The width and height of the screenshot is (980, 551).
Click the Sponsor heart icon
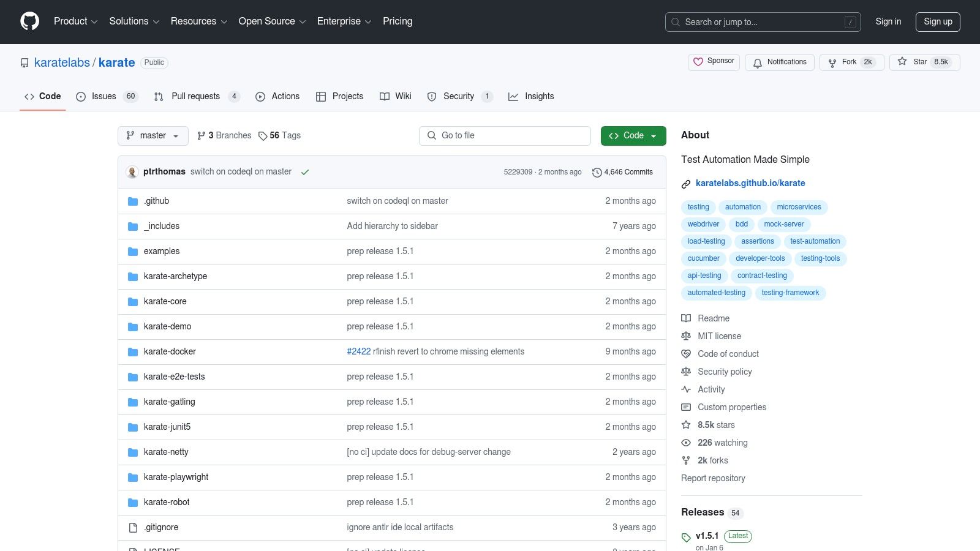tap(698, 62)
